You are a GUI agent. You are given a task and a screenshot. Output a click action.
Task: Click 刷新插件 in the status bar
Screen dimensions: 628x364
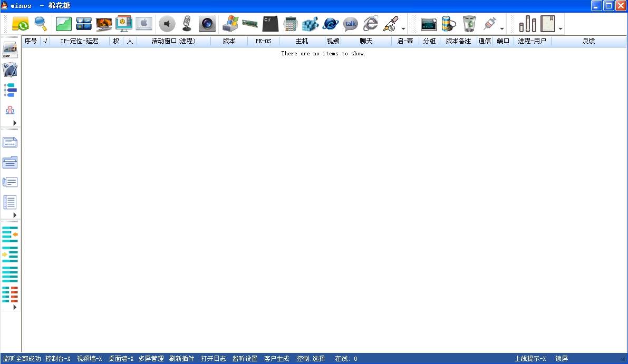click(x=181, y=359)
